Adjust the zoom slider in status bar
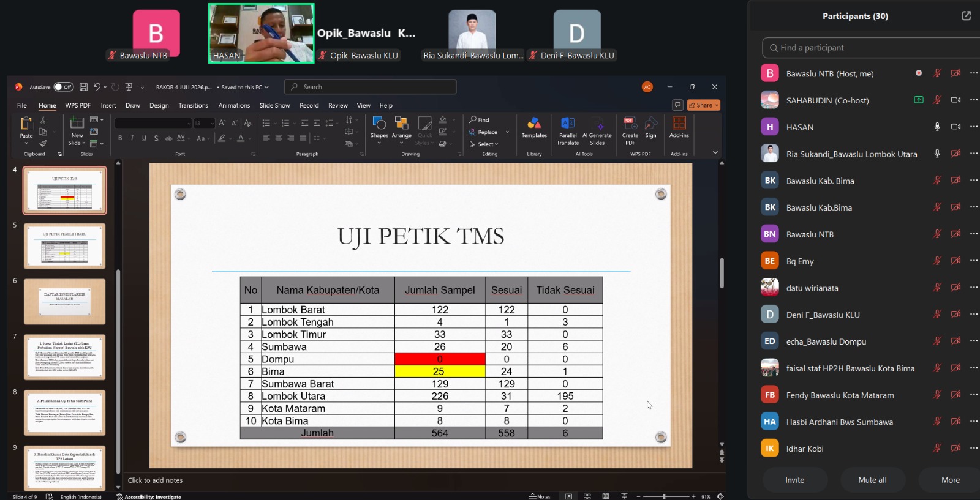 (x=664, y=496)
